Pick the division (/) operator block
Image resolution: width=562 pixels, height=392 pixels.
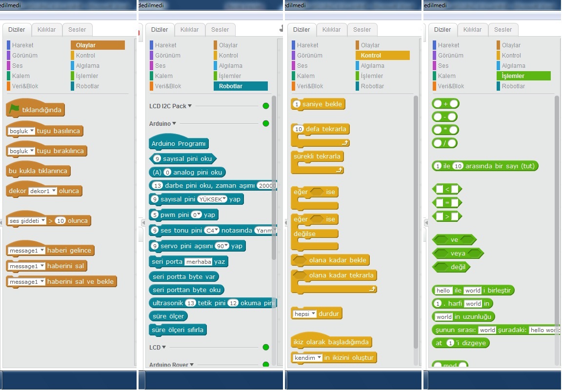click(x=444, y=143)
